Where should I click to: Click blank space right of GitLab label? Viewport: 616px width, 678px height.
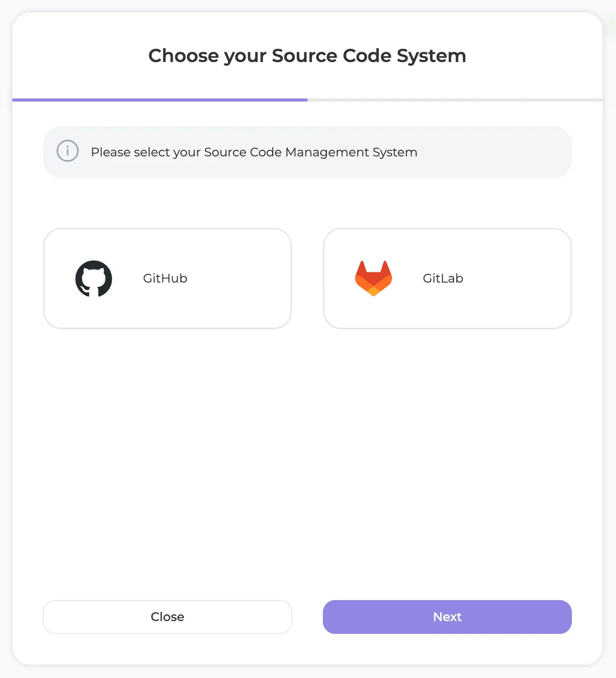click(518, 278)
